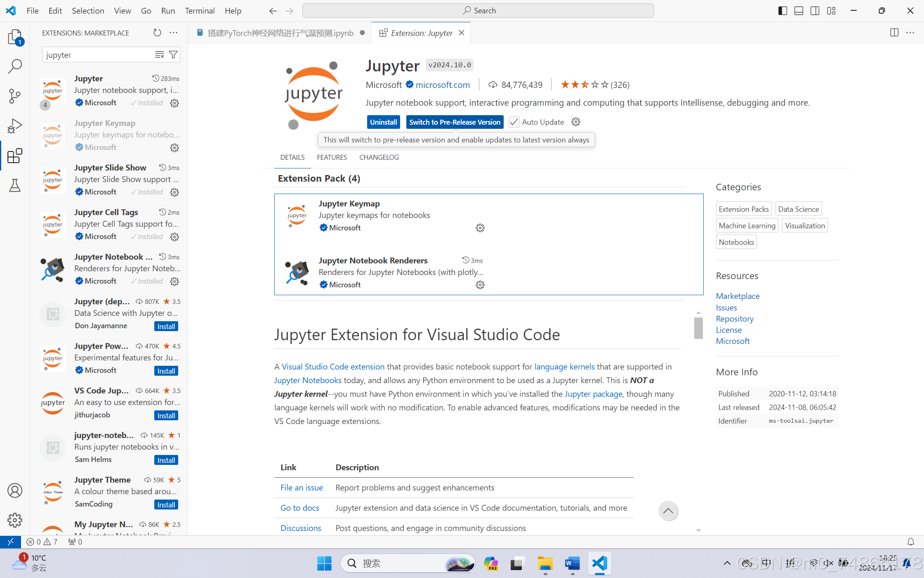Image resolution: width=924 pixels, height=578 pixels.
Task: Toggle the bottom panel layout button
Action: click(799, 11)
